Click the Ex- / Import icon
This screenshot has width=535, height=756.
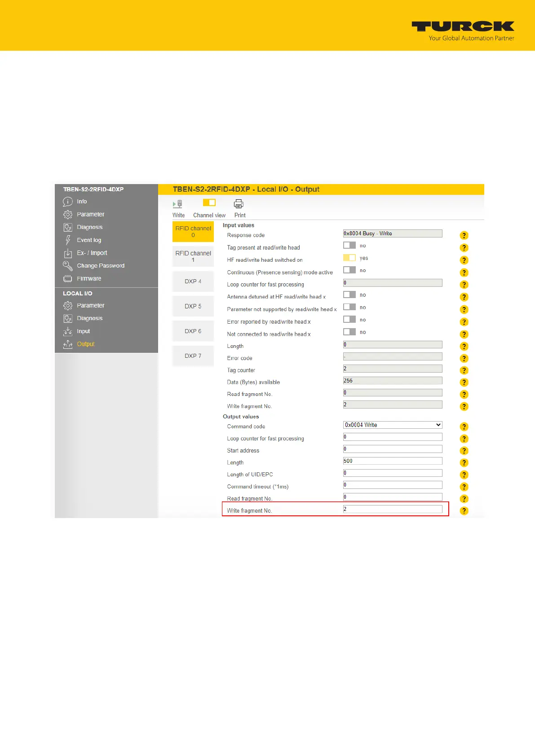67,253
